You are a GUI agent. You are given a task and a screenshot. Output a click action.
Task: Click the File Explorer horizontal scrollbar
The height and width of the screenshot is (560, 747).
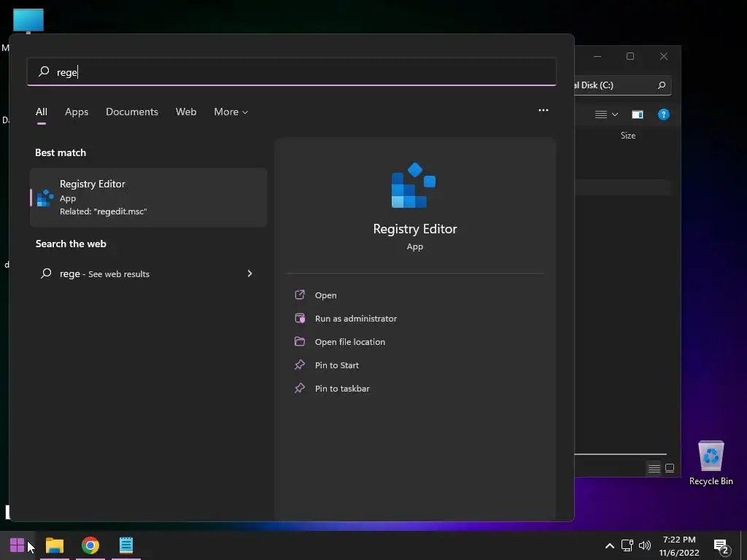coord(620,454)
